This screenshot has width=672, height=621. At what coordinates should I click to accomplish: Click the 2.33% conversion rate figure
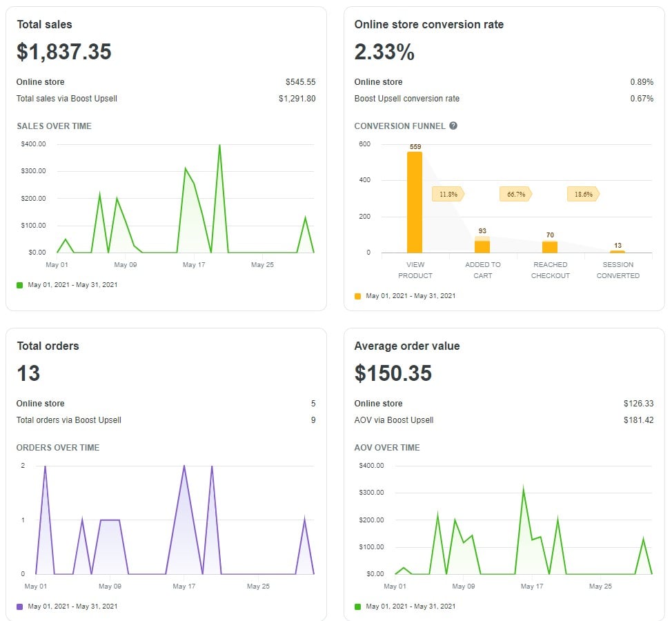pyautogui.click(x=384, y=52)
